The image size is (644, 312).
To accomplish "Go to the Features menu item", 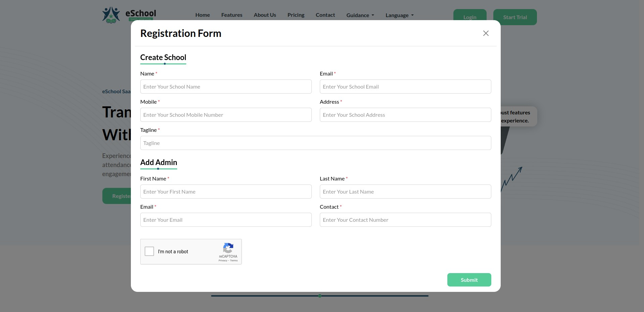I will (232, 15).
